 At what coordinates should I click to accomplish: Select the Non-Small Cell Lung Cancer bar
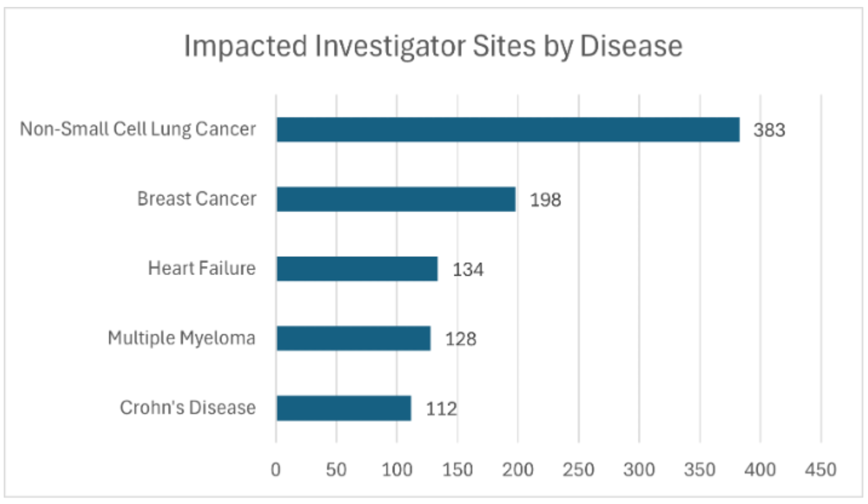tap(507, 129)
